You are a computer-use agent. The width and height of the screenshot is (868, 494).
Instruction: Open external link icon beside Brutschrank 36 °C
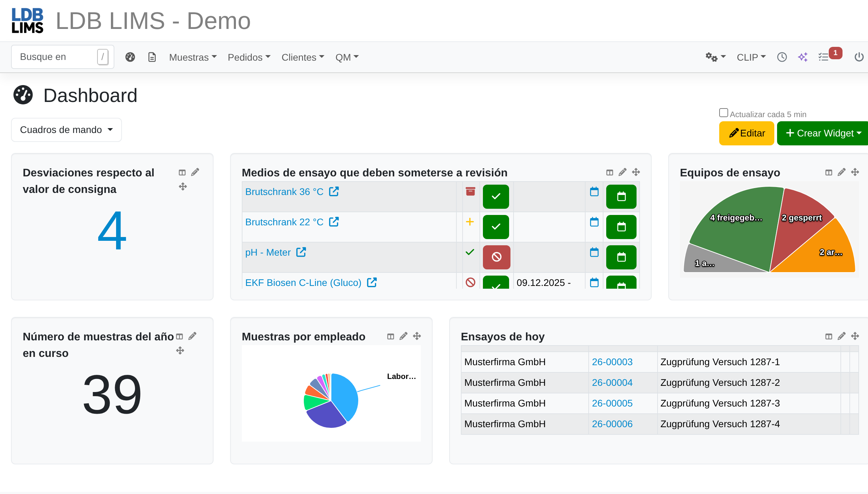(x=334, y=192)
